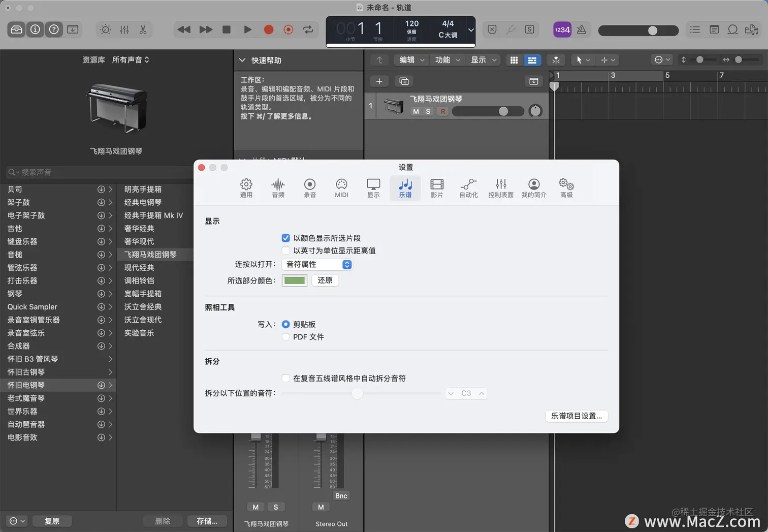Start recording with the red Record button
Viewport: 768px width, 532px height.
[x=269, y=29]
